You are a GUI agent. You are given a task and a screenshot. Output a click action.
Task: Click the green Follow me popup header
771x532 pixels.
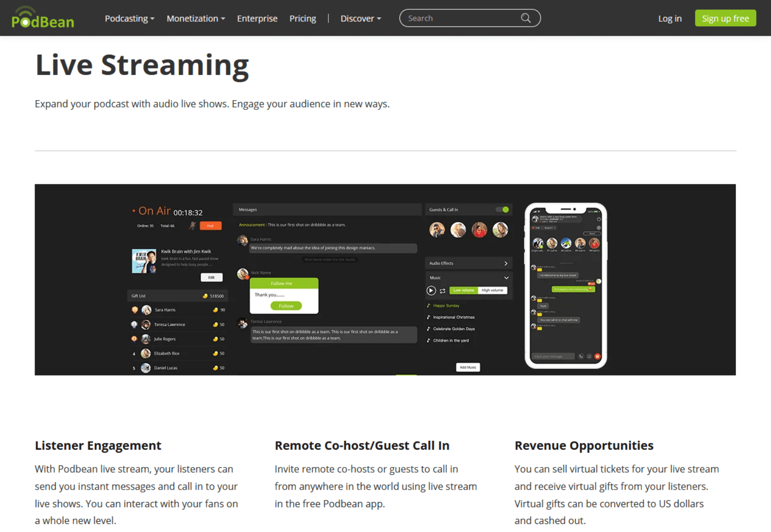click(x=284, y=283)
